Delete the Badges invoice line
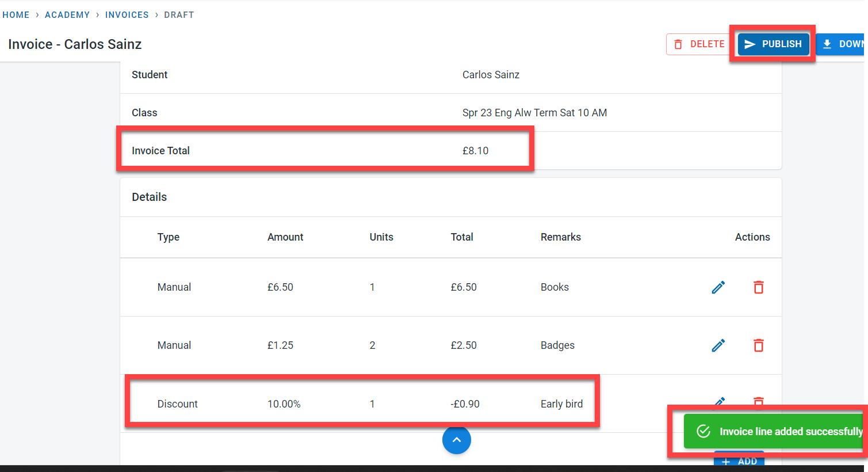 [x=759, y=345]
